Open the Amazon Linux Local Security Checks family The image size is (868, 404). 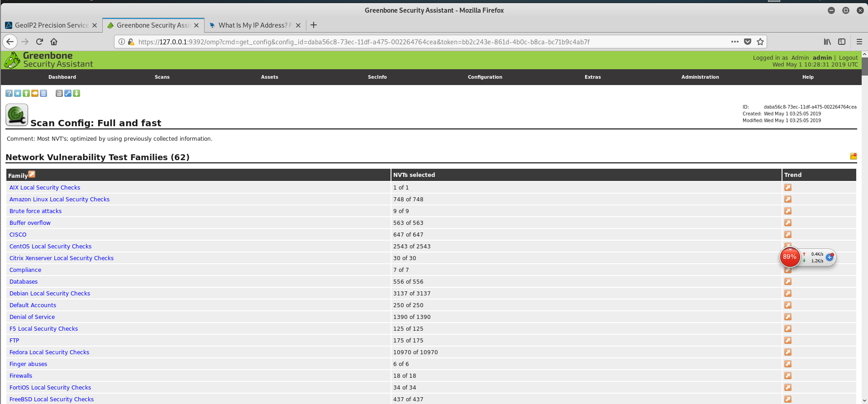59,199
